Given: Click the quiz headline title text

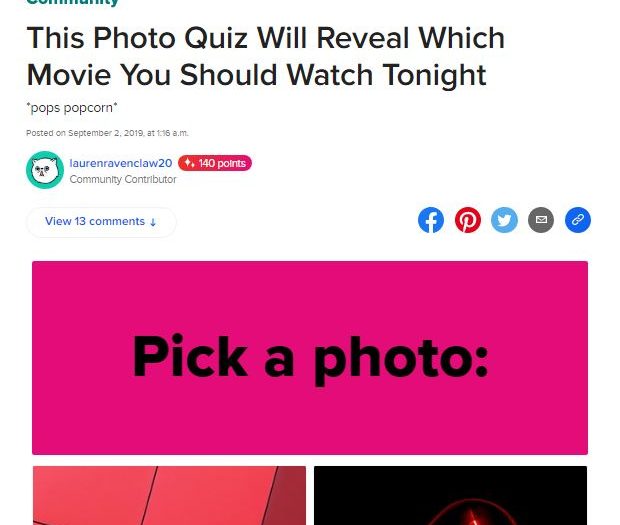Looking at the screenshot, I should [x=266, y=57].
